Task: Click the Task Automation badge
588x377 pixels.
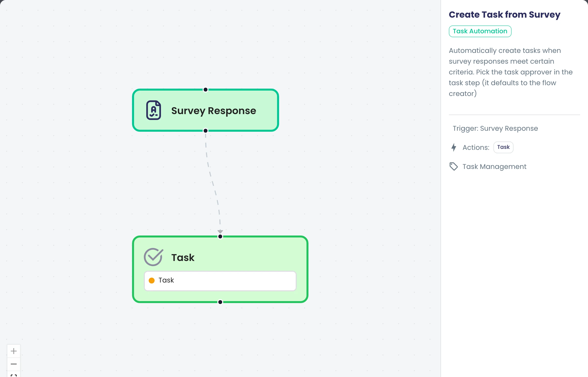Action: (x=480, y=31)
